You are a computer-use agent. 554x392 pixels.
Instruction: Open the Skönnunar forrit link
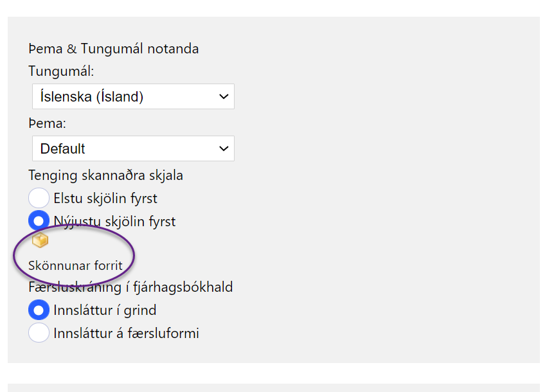(75, 265)
